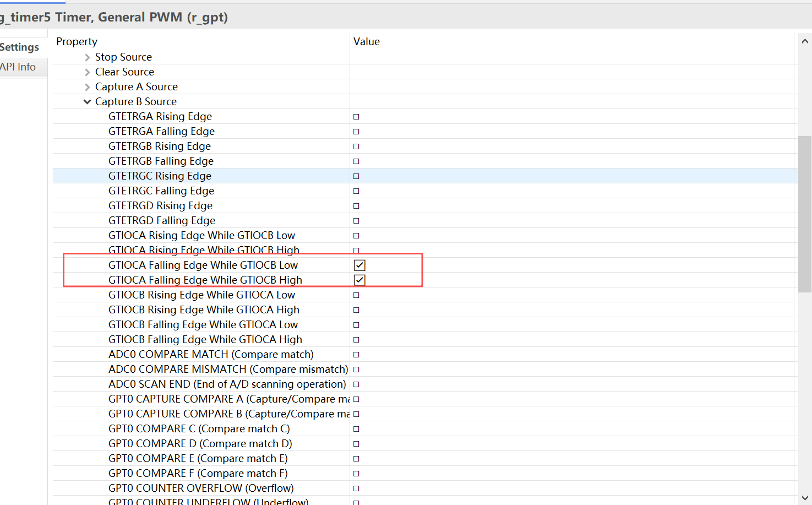The image size is (812, 505).
Task: Collapse the Capture B Source section
Action: (88, 102)
